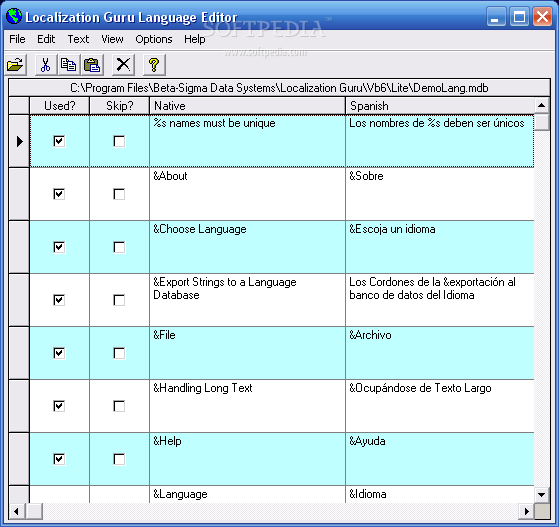Click the '&Sobre' Spanish cell
The height and width of the screenshot is (527, 559).
tap(440, 194)
